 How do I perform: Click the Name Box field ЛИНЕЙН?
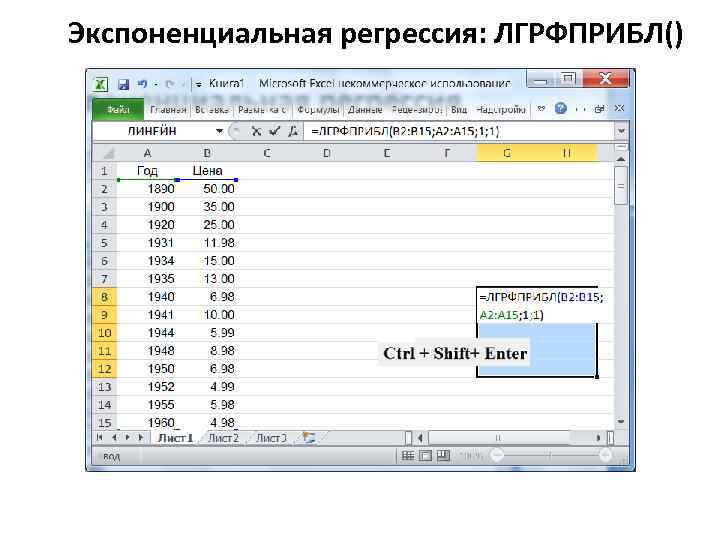point(152,131)
